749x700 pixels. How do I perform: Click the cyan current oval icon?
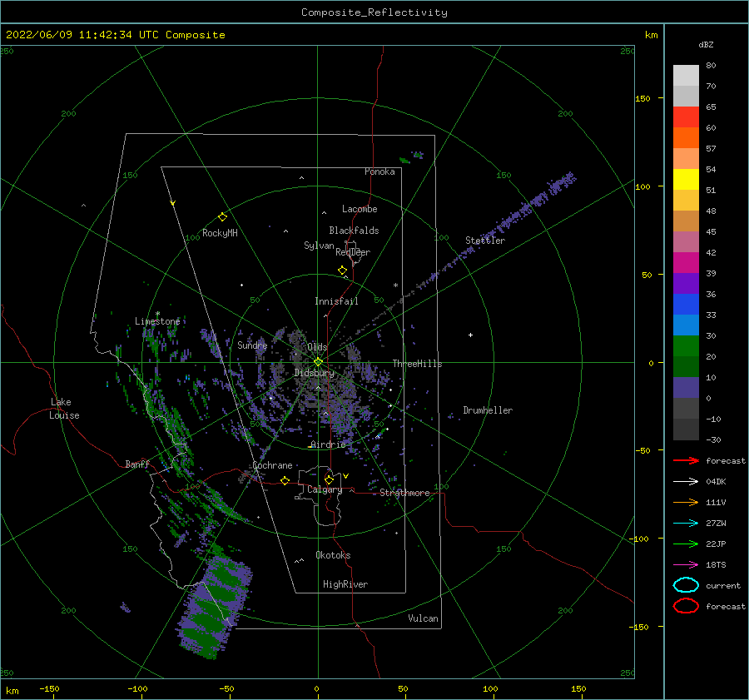[x=686, y=585]
